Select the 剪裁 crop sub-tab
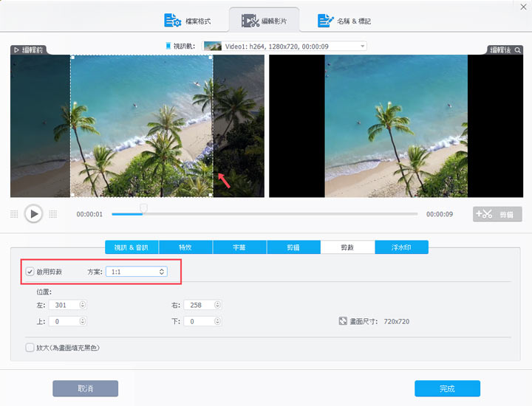532x406 pixels. tap(347, 247)
